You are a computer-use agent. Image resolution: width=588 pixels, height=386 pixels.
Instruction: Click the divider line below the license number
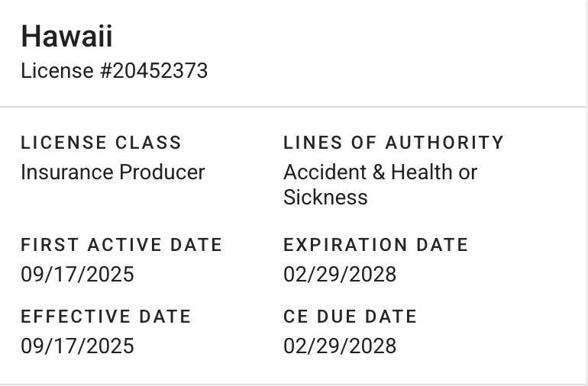(293, 107)
